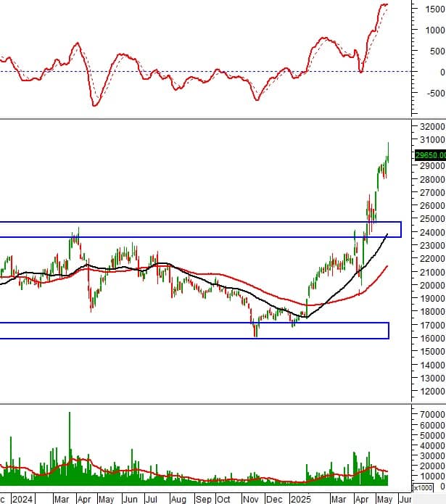Select the 2024 year label on time axis
Image resolution: width=446 pixels, height=504 pixels.
coord(22,499)
